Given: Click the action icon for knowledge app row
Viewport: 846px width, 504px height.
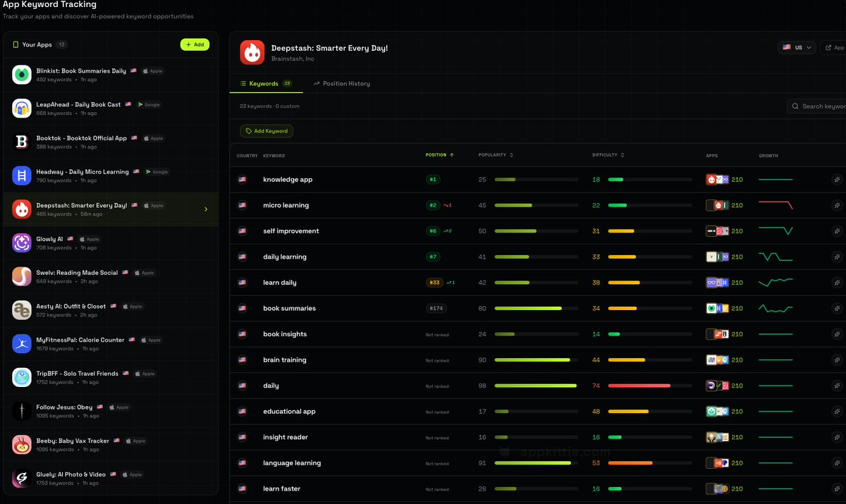Looking at the screenshot, I should 837,180.
